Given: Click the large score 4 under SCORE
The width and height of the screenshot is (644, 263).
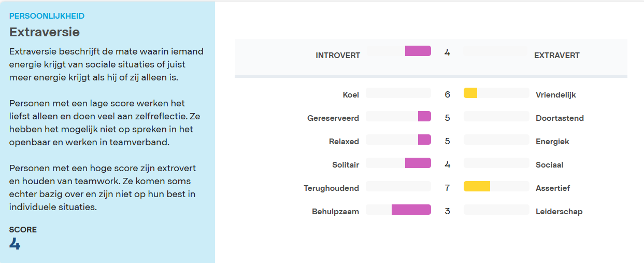Looking at the screenshot, I should click(x=15, y=244).
